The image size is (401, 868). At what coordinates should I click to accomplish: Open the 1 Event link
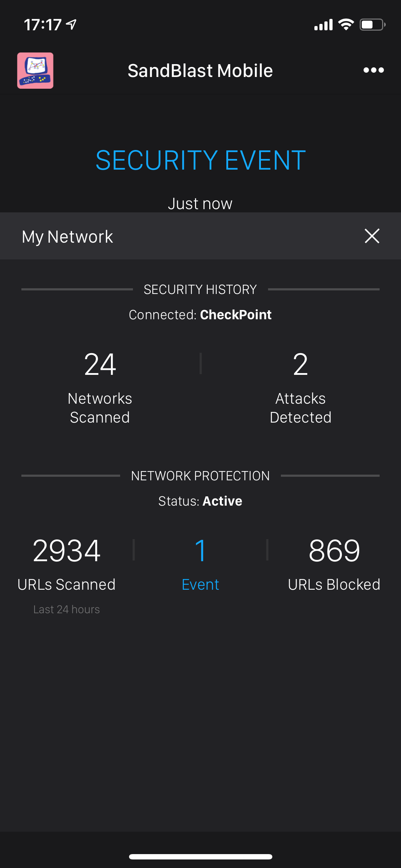click(200, 585)
